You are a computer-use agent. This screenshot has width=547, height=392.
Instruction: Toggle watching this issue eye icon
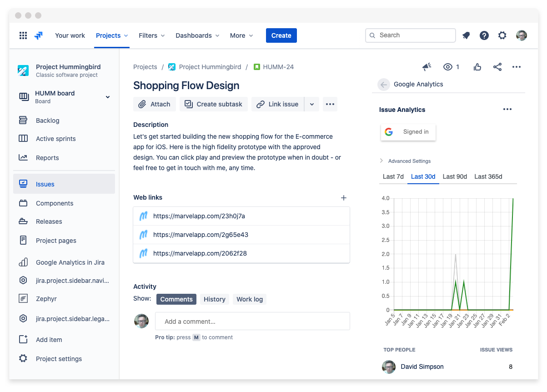pyautogui.click(x=448, y=67)
